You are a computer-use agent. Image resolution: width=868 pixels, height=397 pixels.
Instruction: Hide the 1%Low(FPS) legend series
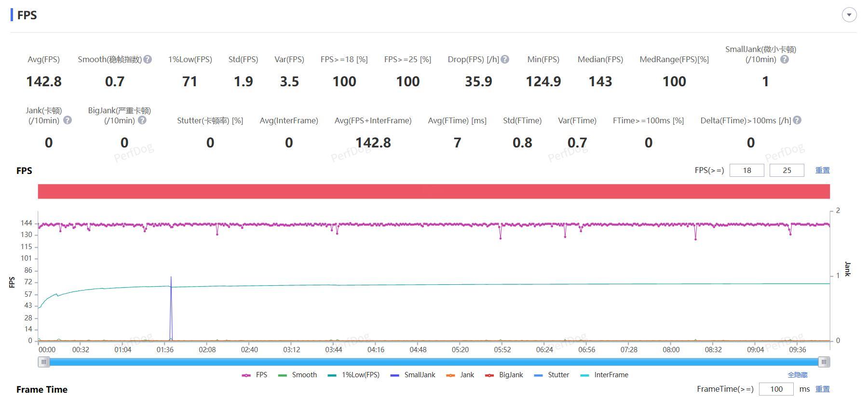(x=353, y=375)
